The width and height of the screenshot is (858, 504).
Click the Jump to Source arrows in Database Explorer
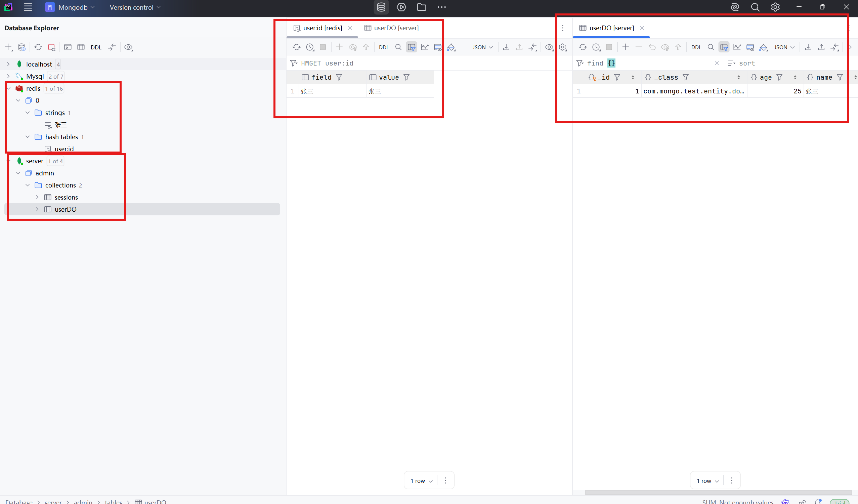pos(112,47)
